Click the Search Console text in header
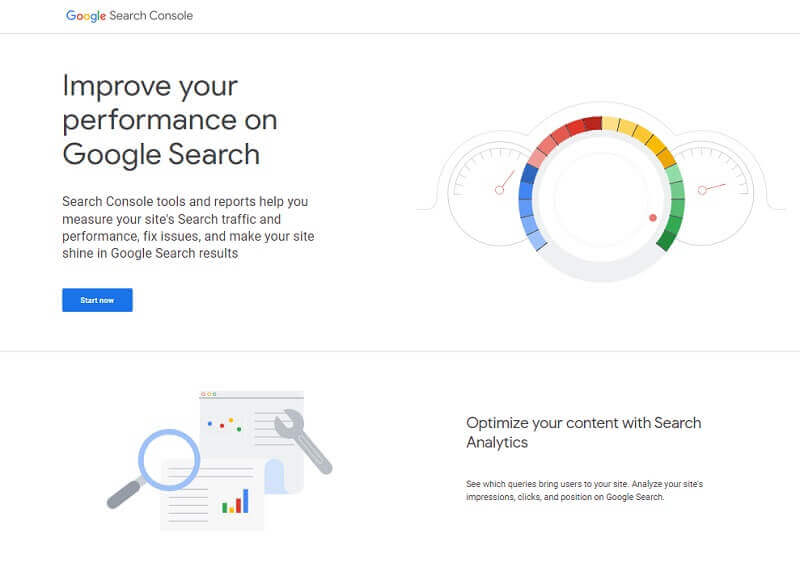 pos(151,16)
